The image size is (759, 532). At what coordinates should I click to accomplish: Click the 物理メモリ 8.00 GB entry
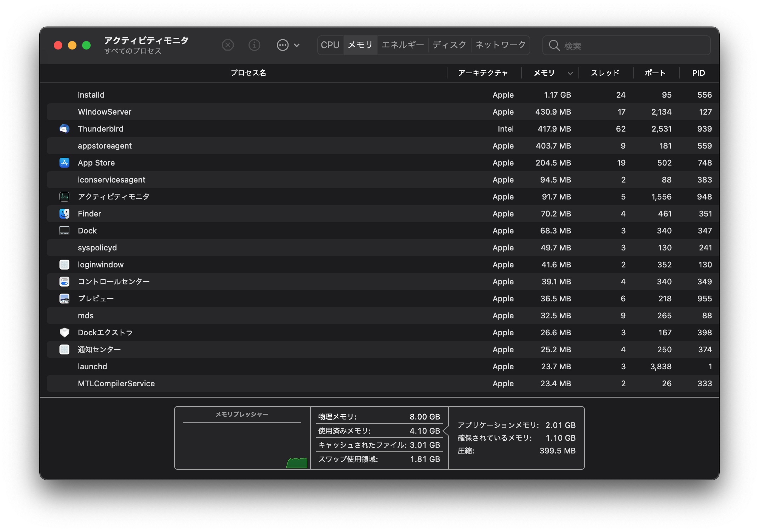[379, 417]
